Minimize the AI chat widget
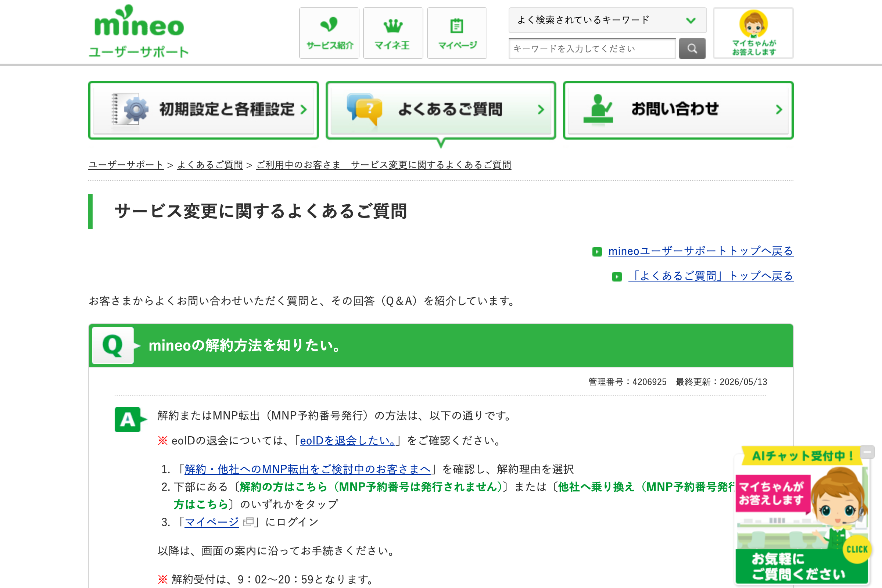 click(x=867, y=452)
